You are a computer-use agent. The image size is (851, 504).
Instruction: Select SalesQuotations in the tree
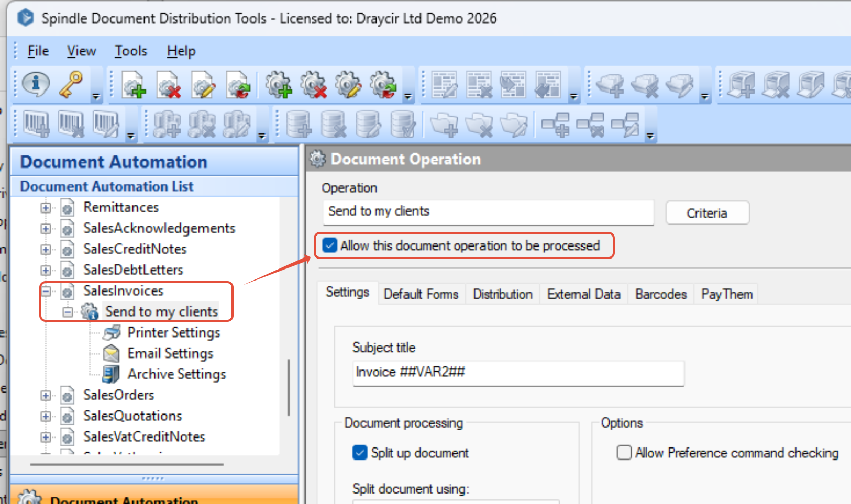click(133, 416)
